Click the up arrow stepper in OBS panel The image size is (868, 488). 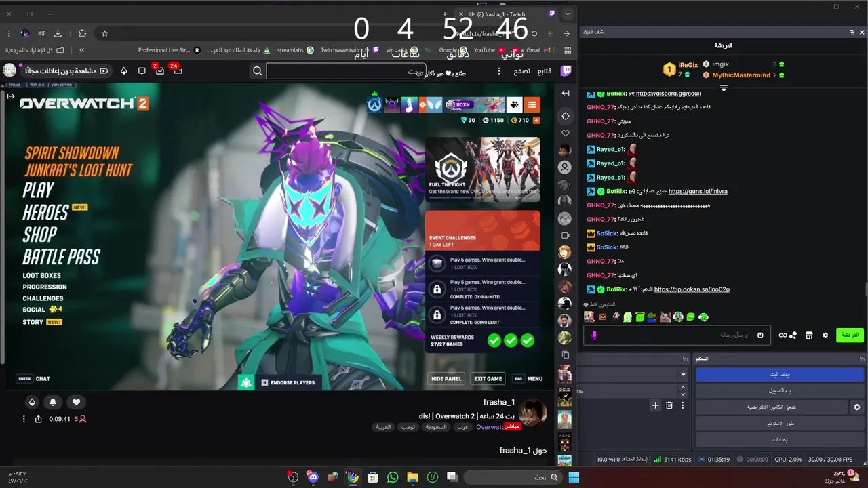coord(683,388)
